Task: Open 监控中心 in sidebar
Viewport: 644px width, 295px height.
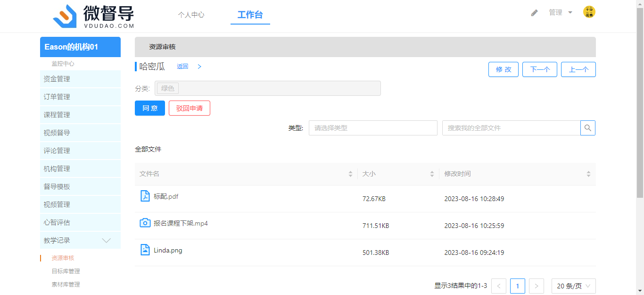Action: [x=63, y=64]
